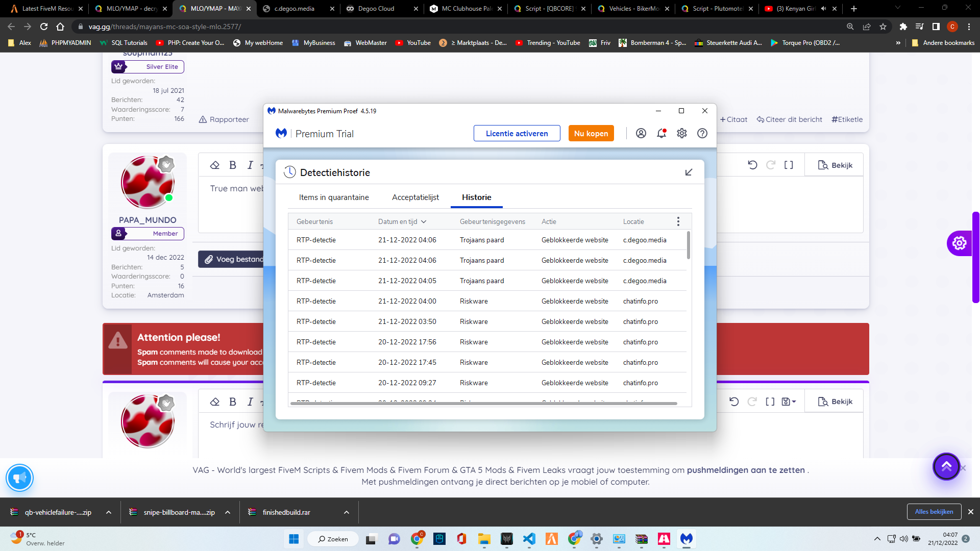
Task: Click PAPA_MUNDO username
Action: 148,220
